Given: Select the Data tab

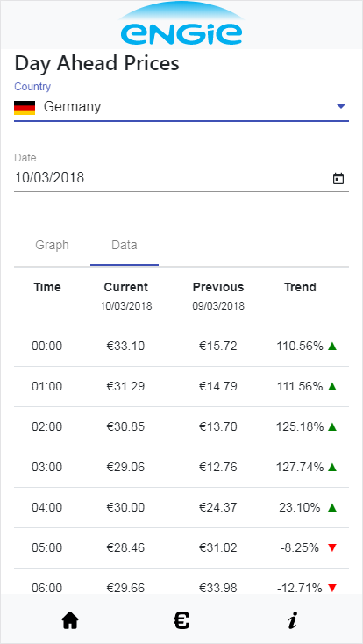Looking at the screenshot, I should (x=125, y=245).
